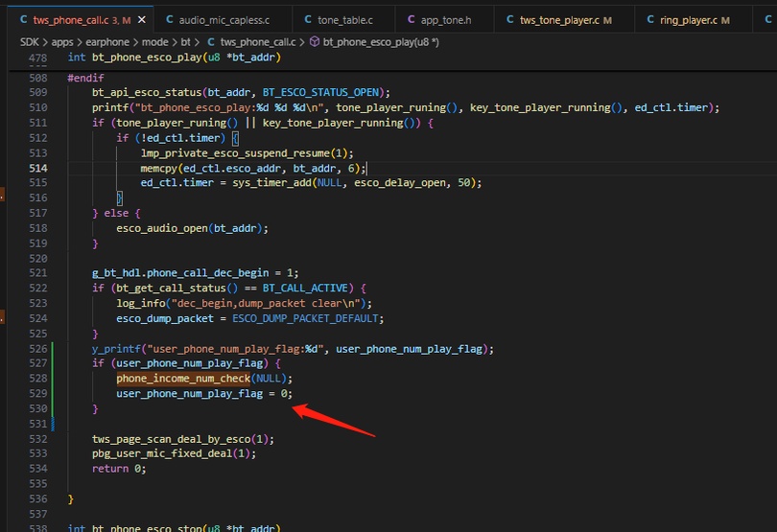The width and height of the screenshot is (777, 532).
Task: Expand the earphone breadcrumb segment
Action: click(107, 42)
